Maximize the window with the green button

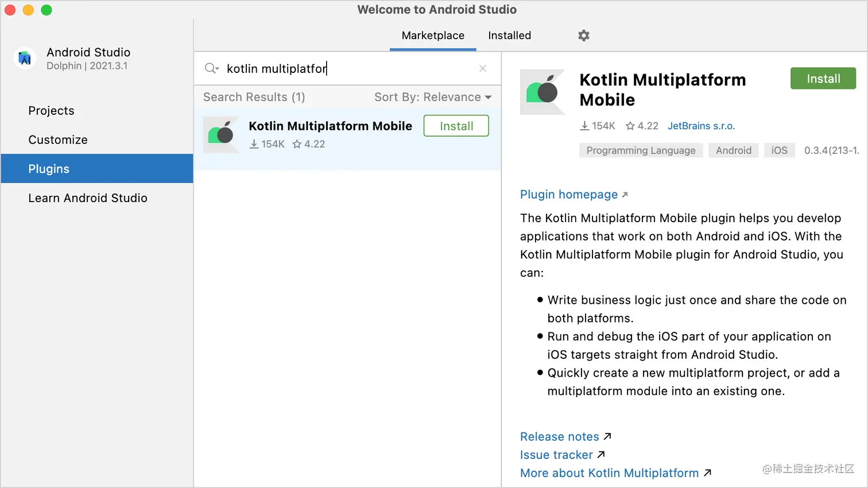point(46,10)
